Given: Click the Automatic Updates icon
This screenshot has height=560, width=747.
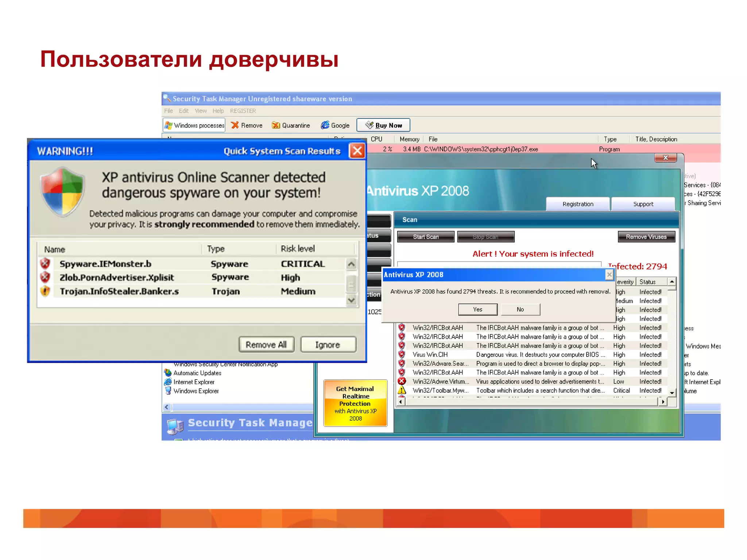Looking at the screenshot, I should coord(168,373).
